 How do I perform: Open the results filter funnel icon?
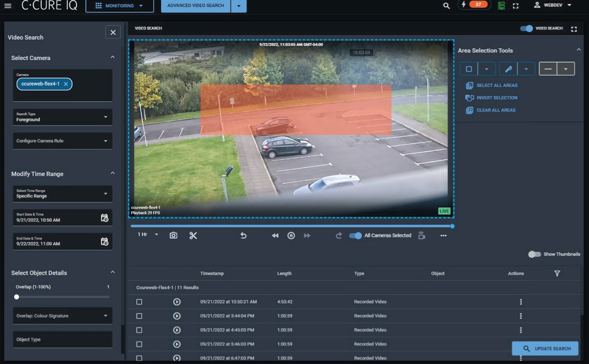click(557, 273)
